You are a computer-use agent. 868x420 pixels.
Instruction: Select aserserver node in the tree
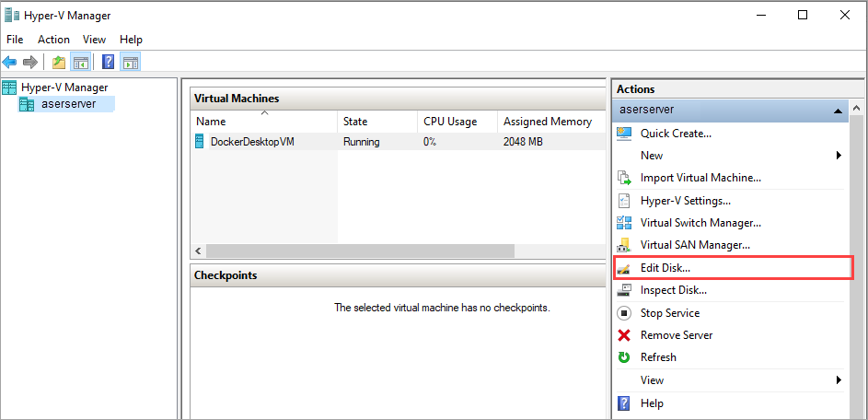pyautogui.click(x=69, y=103)
